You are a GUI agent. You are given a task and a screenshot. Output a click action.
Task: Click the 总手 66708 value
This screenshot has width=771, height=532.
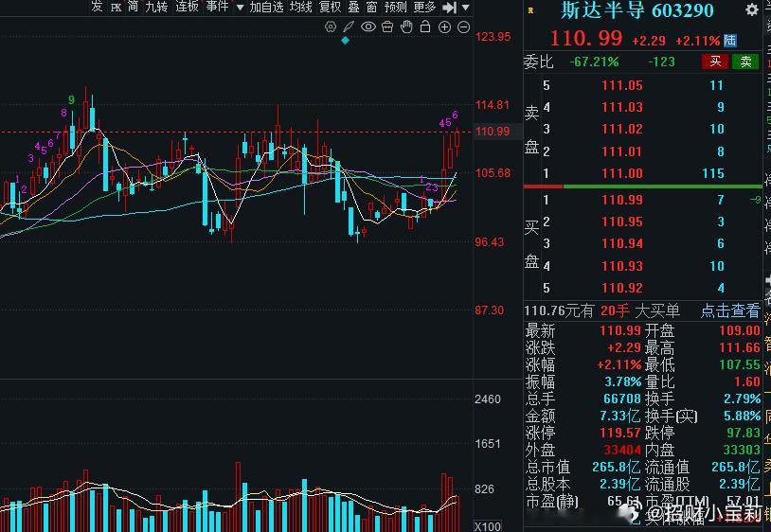click(x=622, y=399)
